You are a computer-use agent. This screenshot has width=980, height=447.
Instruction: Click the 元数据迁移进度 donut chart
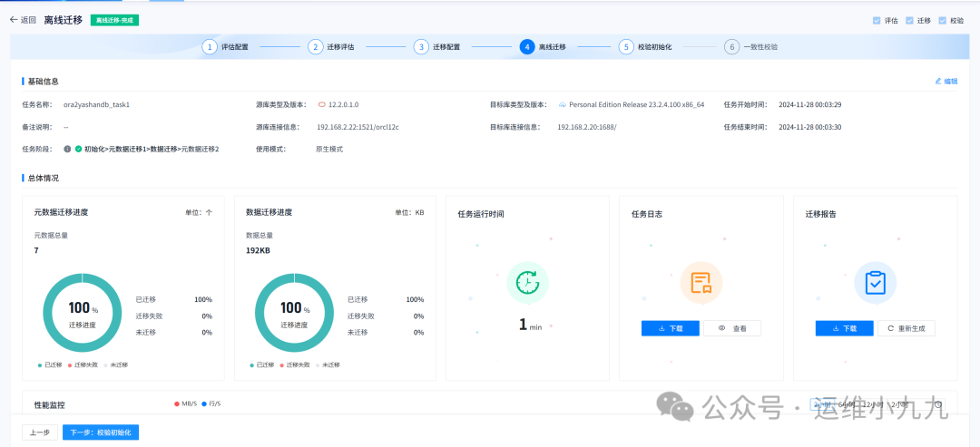pyautogui.click(x=83, y=312)
